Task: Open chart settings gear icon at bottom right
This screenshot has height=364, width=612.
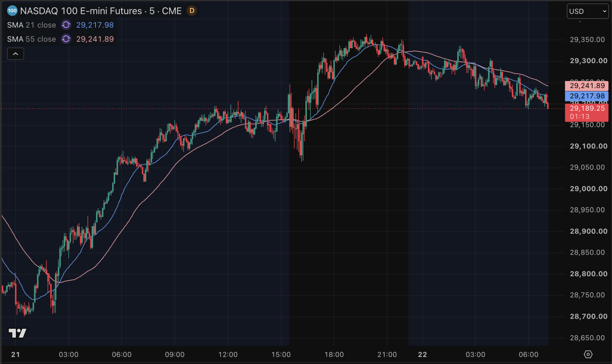Action: pyautogui.click(x=588, y=354)
